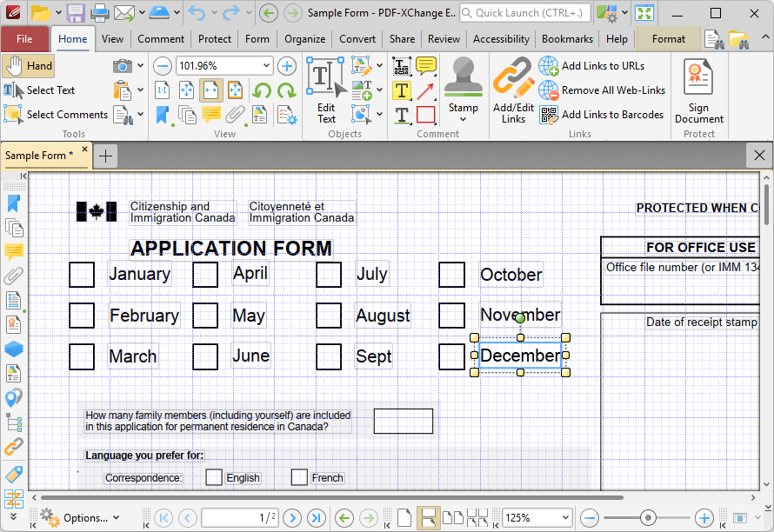Image resolution: width=774 pixels, height=532 pixels.
Task: Expand the Options dropdown
Action: (117, 518)
